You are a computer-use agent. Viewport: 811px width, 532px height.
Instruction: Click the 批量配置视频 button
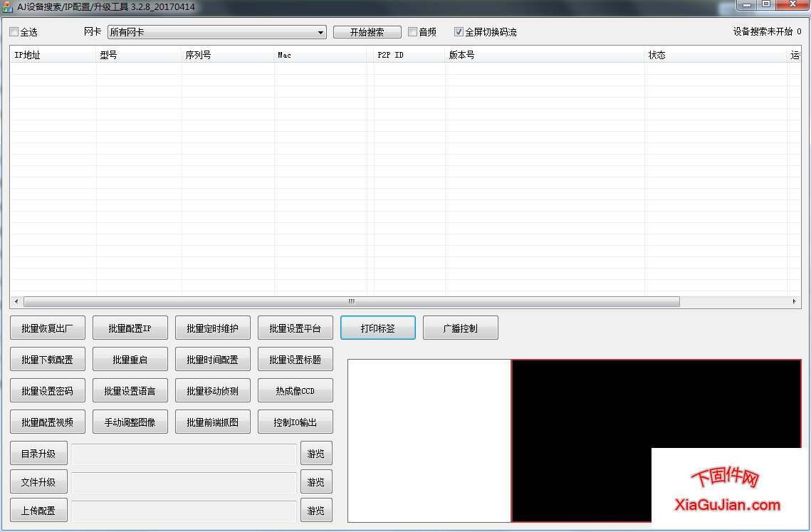[x=48, y=422]
